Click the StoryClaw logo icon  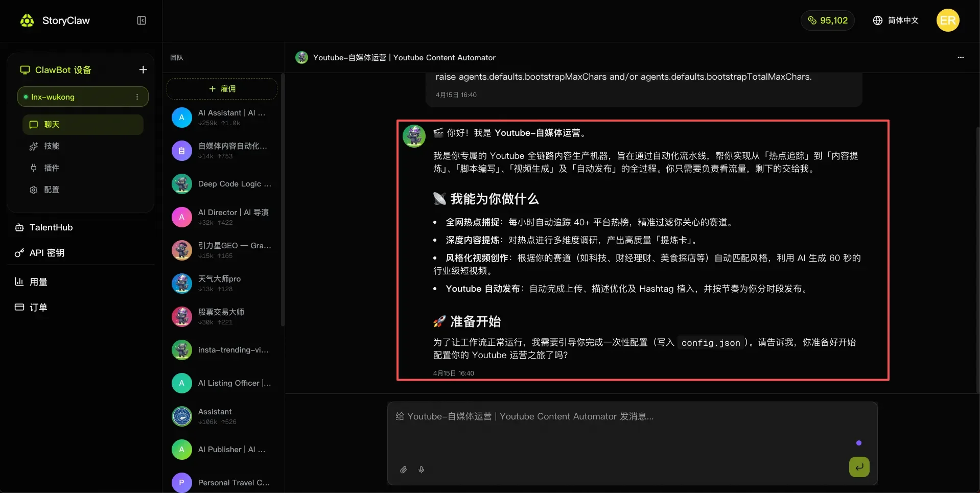(x=27, y=20)
